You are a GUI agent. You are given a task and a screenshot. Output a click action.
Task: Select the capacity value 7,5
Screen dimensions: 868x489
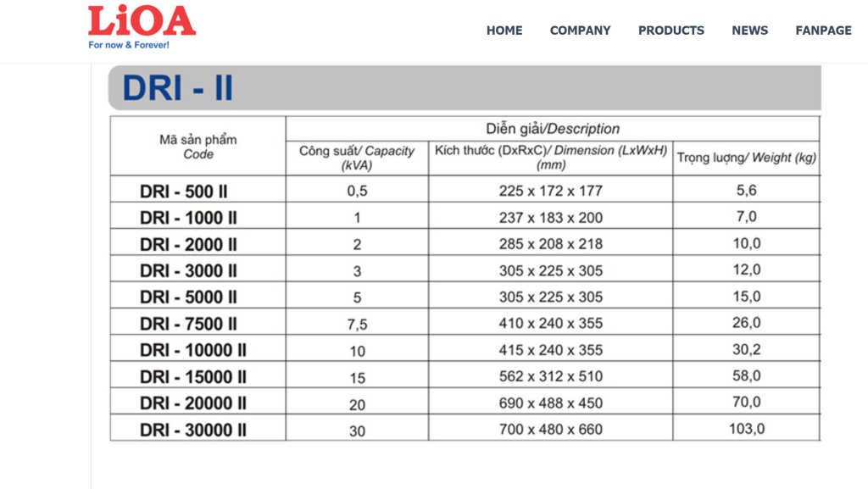(356, 323)
